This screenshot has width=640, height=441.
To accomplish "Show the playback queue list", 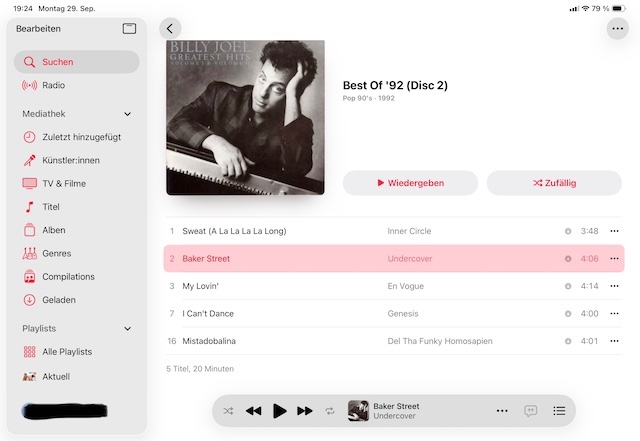I will click(559, 411).
